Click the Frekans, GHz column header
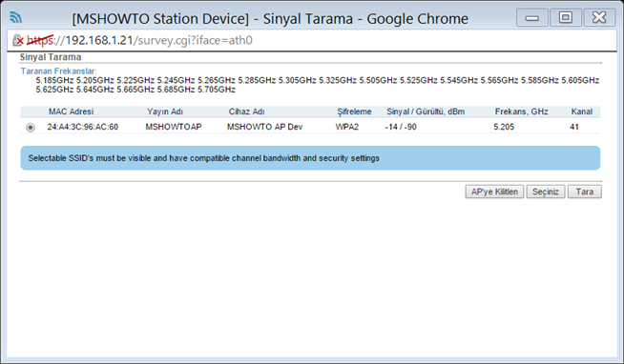 (x=521, y=111)
